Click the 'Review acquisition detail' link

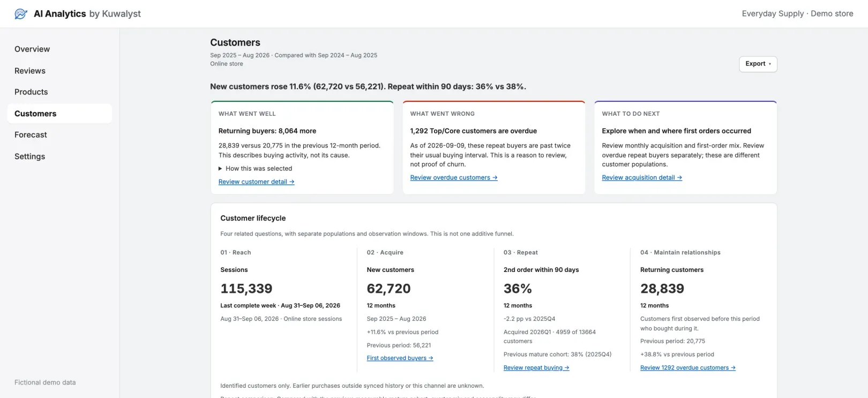[642, 178]
